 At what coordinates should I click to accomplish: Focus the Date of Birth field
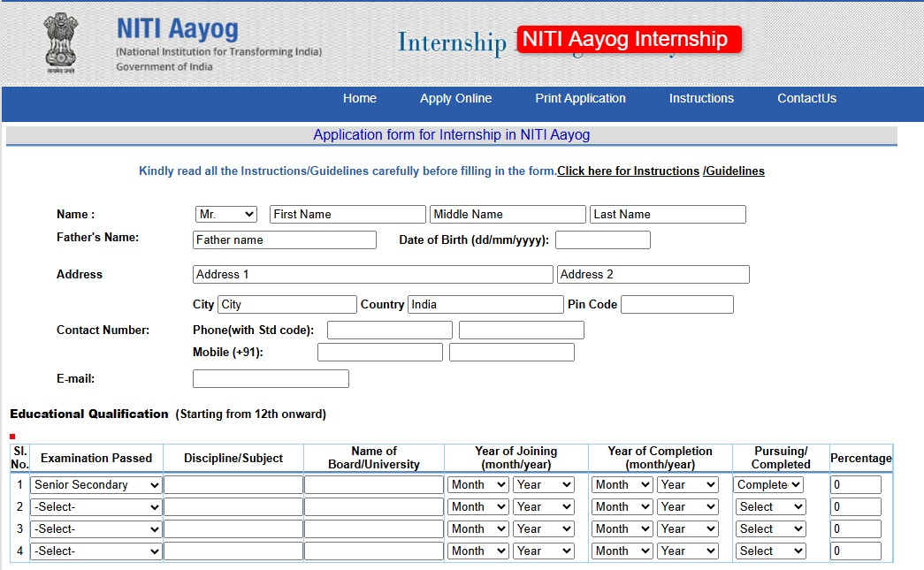tap(602, 240)
